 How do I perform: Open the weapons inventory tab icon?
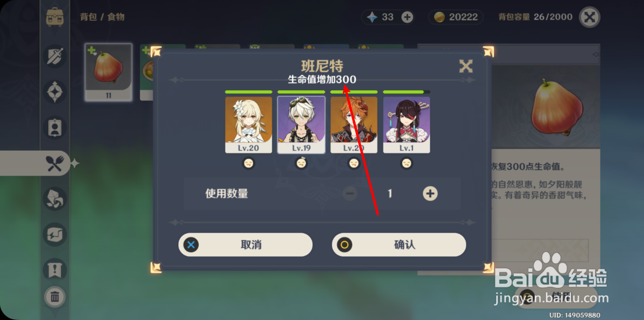point(55,57)
